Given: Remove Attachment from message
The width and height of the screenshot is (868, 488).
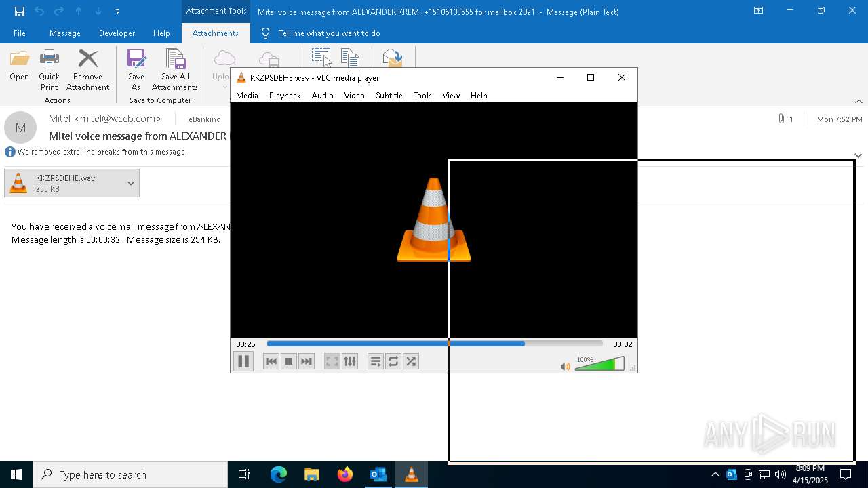Looking at the screenshot, I should click(x=87, y=70).
